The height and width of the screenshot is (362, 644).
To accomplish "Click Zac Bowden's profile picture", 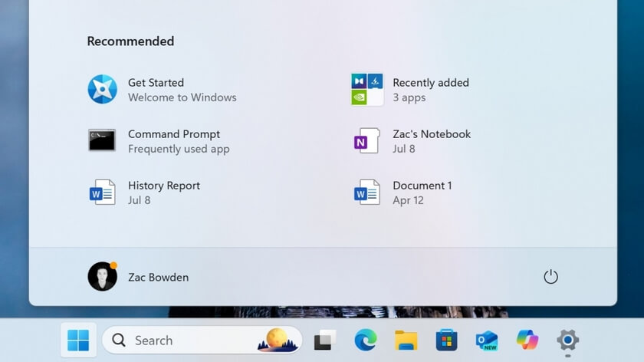I will pyautogui.click(x=102, y=277).
